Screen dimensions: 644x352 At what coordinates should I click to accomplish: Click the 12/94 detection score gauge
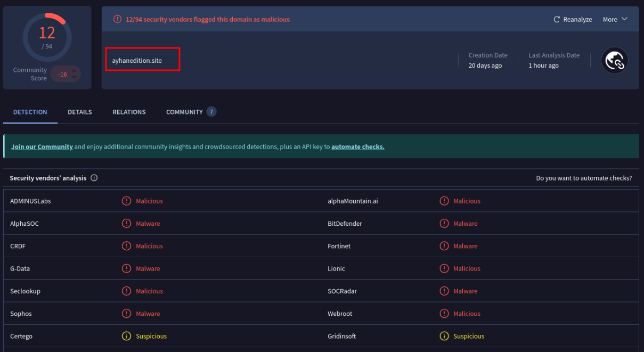tap(47, 37)
